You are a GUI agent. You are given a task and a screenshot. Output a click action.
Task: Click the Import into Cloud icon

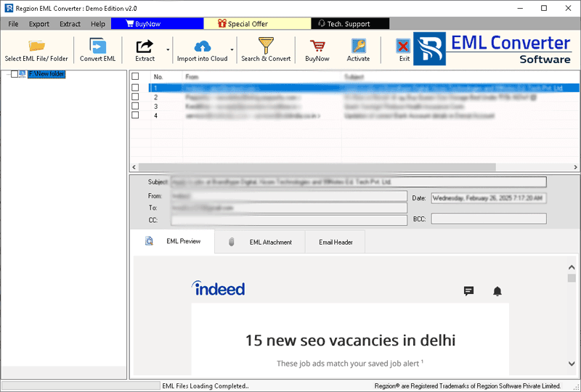203,46
